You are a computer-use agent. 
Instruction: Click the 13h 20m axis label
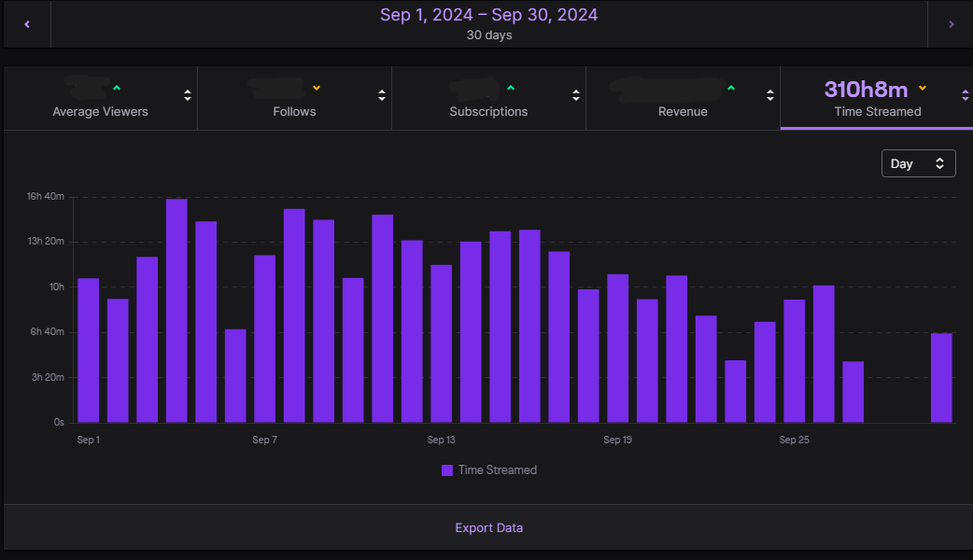[46, 241]
